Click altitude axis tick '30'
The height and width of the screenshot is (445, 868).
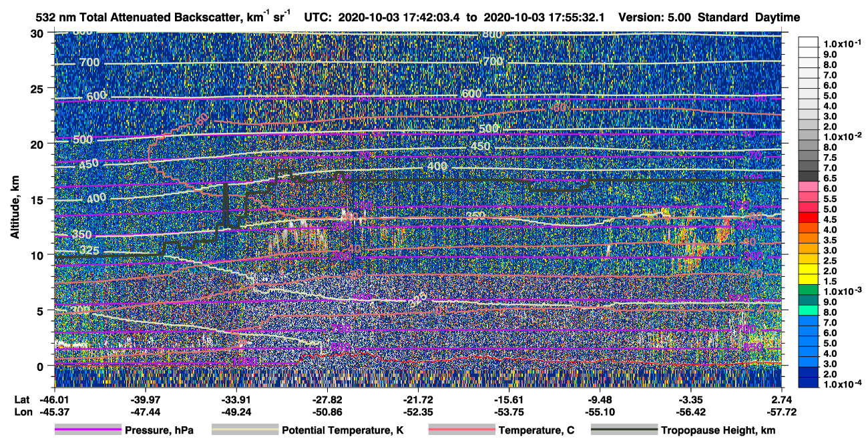tap(39, 33)
